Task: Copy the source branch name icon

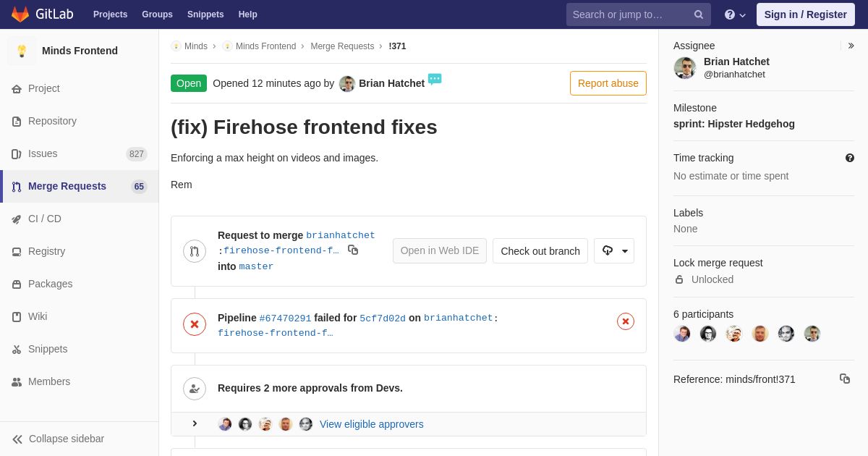Action: pos(353,250)
